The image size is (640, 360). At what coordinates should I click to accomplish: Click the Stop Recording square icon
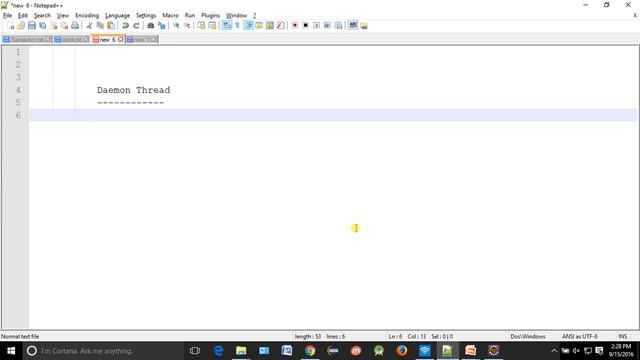(x=305, y=26)
